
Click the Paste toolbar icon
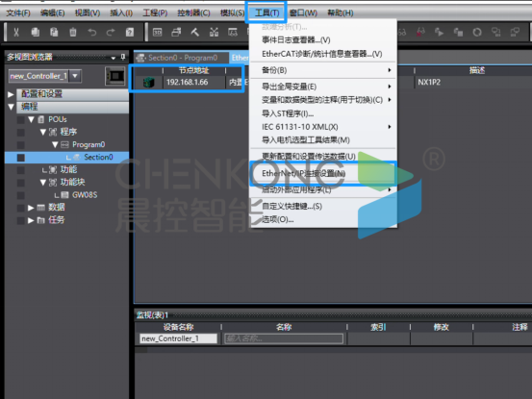pos(54,32)
